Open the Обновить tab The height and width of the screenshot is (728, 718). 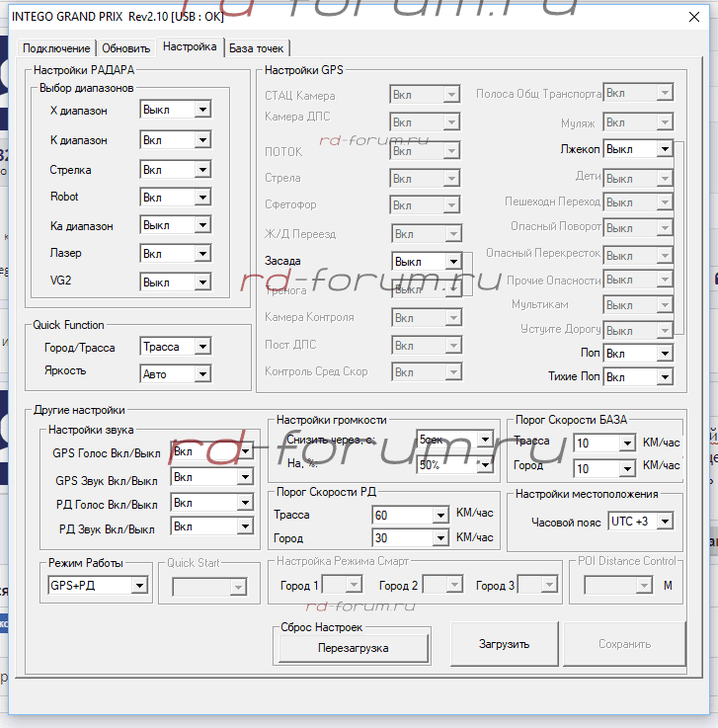tap(126, 48)
